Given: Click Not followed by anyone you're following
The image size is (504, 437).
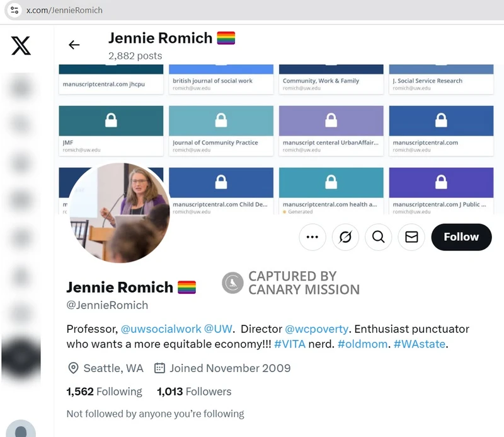Looking at the screenshot, I should [155, 414].
